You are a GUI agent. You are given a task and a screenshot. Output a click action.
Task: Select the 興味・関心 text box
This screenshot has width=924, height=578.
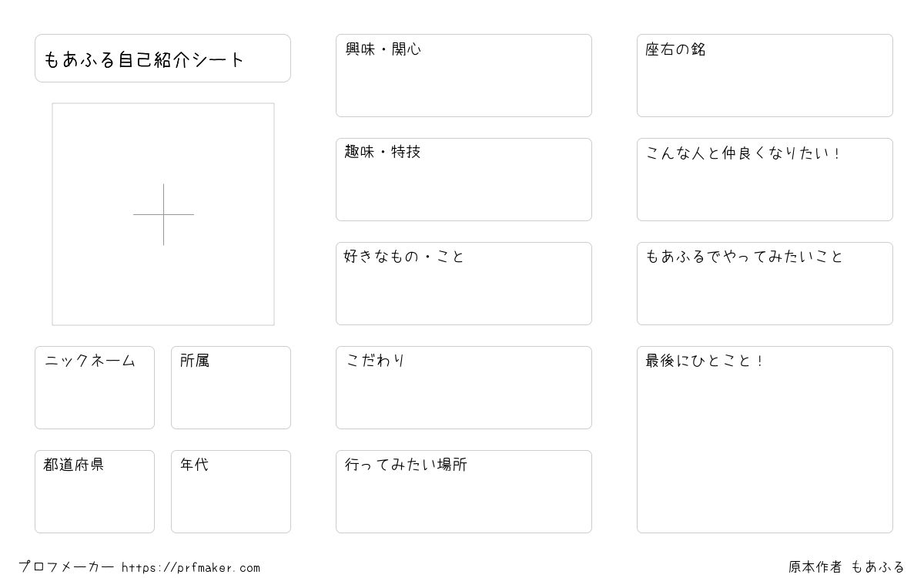(464, 76)
